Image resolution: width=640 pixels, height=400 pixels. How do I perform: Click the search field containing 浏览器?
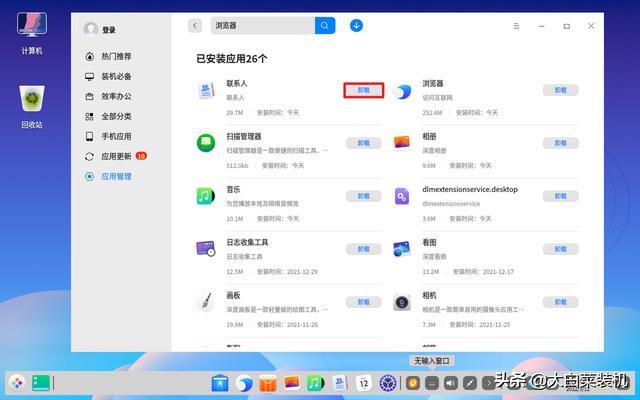(x=263, y=26)
